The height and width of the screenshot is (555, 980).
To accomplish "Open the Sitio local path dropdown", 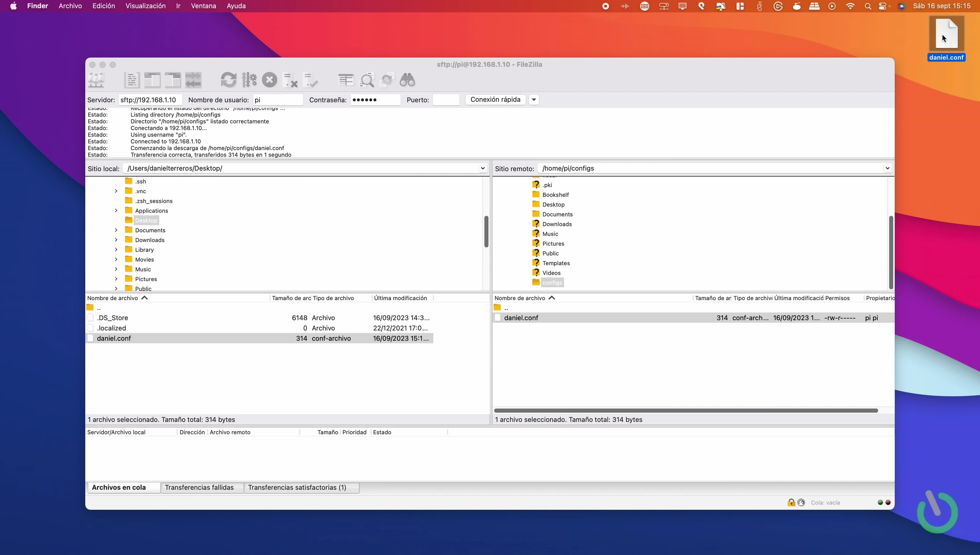I will tap(483, 168).
